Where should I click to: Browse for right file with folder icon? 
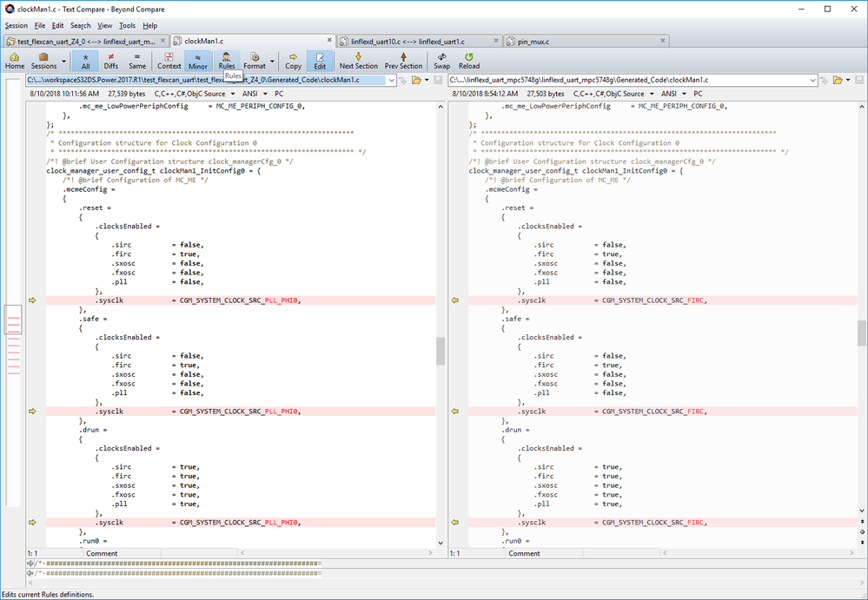click(838, 80)
